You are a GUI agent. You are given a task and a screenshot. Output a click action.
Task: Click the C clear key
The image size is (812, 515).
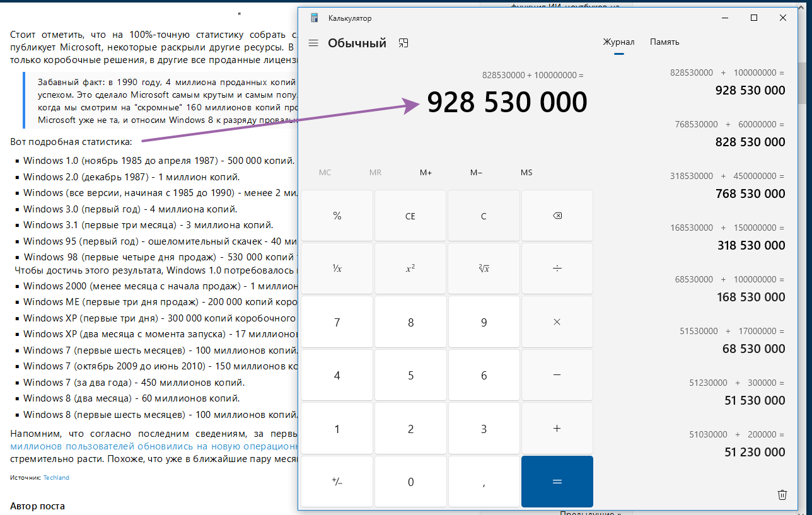pos(484,216)
